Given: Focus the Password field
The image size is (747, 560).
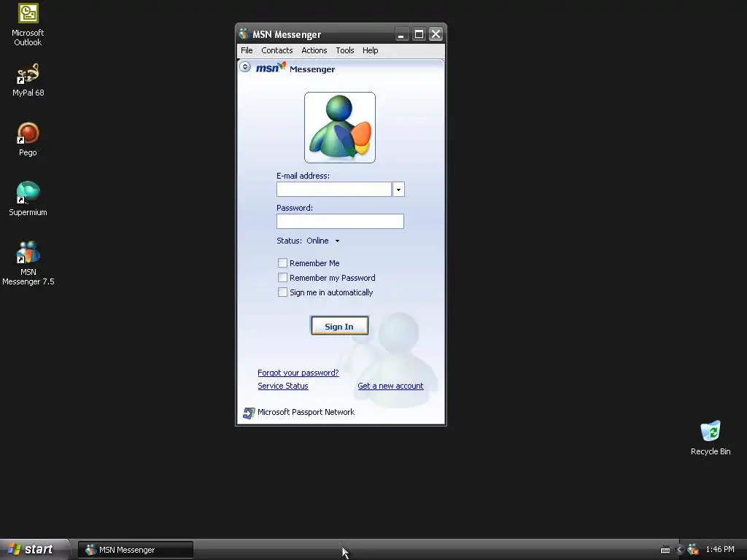Looking at the screenshot, I should click(340, 221).
